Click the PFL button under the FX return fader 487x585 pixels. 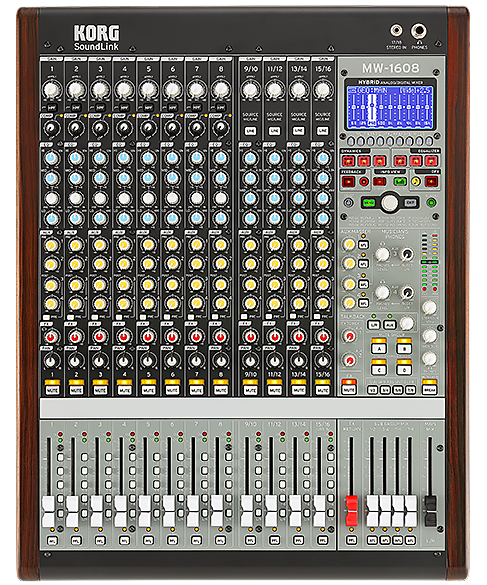[351, 540]
